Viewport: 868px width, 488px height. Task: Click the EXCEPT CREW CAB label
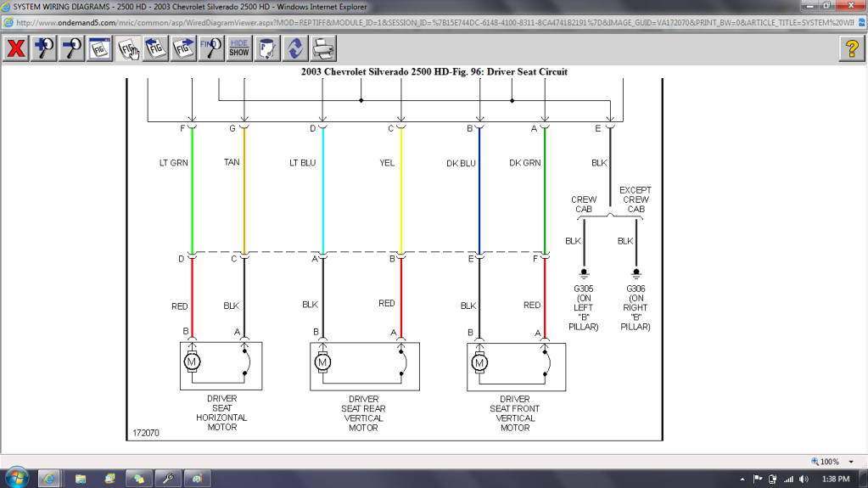pos(636,199)
